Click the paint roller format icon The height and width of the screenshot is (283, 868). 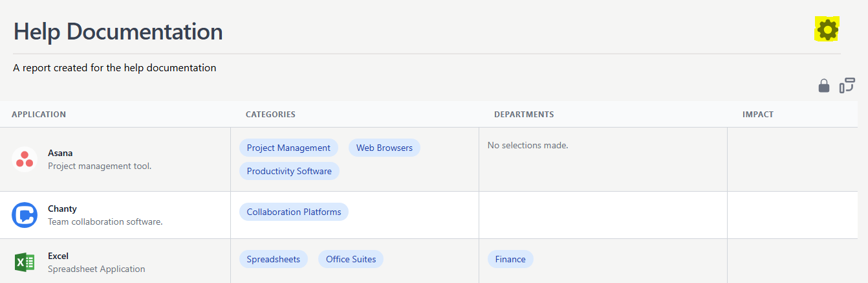847,85
